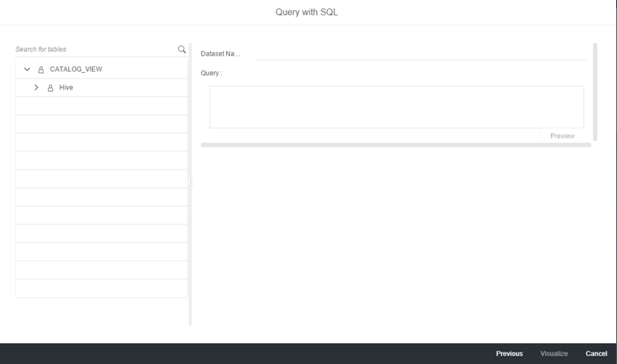617x364 pixels.
Task: Focus the Search for tables field
Action: coord(91,50)
